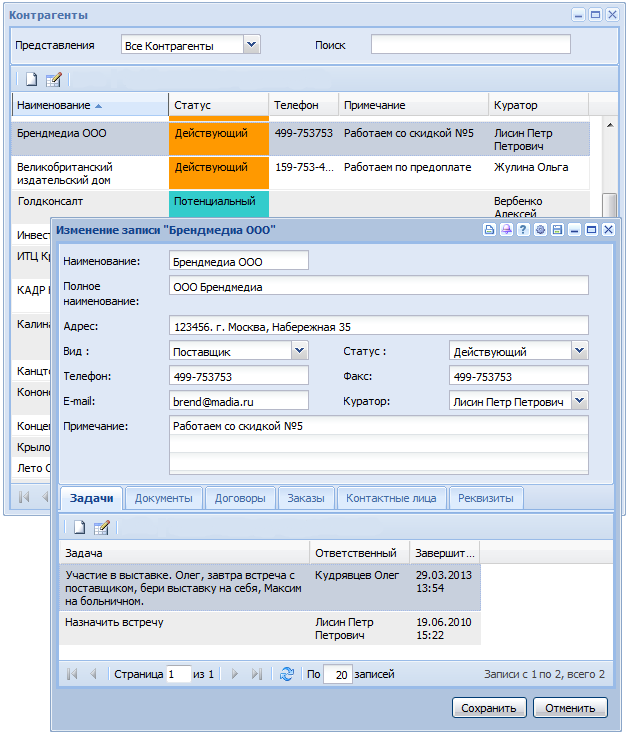Expand the Представления dropdown

pos(251,44)
